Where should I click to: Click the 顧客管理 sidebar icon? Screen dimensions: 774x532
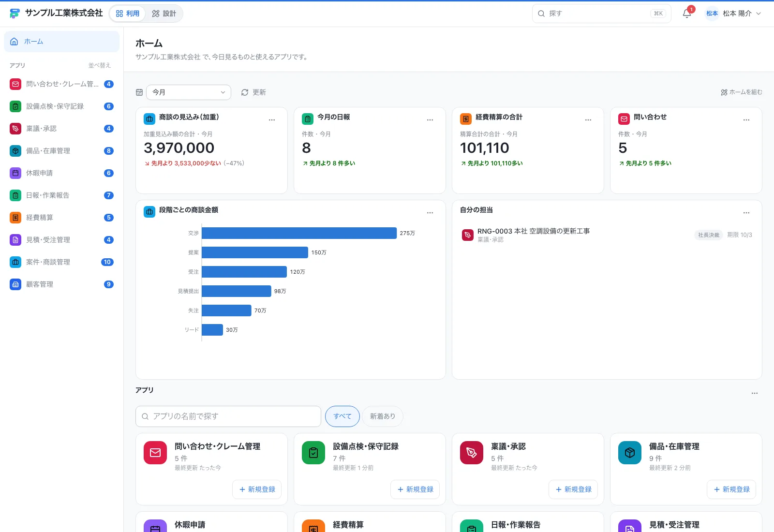15,284
